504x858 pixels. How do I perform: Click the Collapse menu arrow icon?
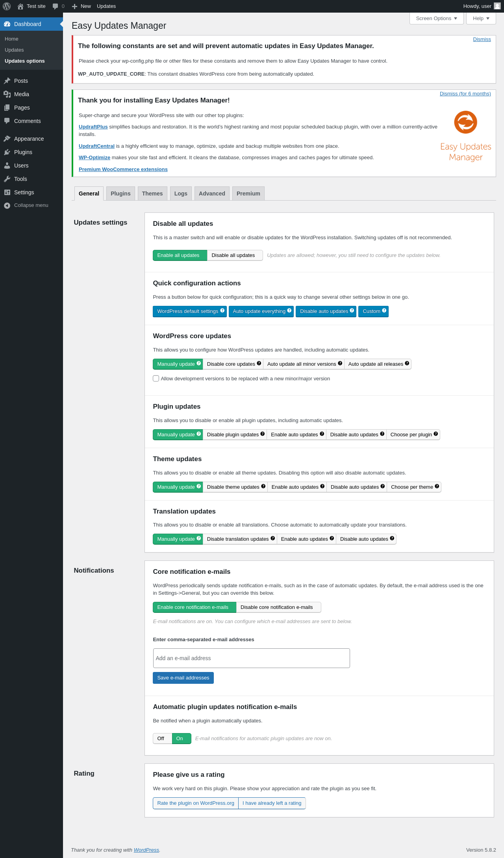pyautogui.click(x=7, y=205)
